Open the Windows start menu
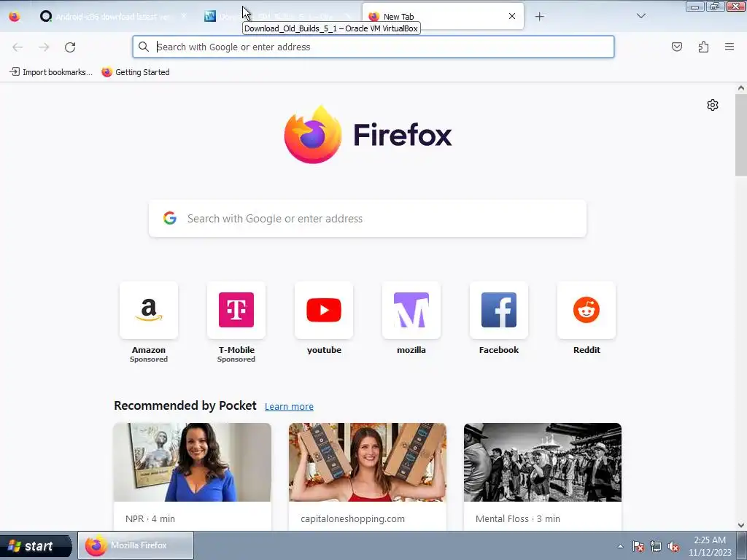Screen dimensions: 747x560 36,545
